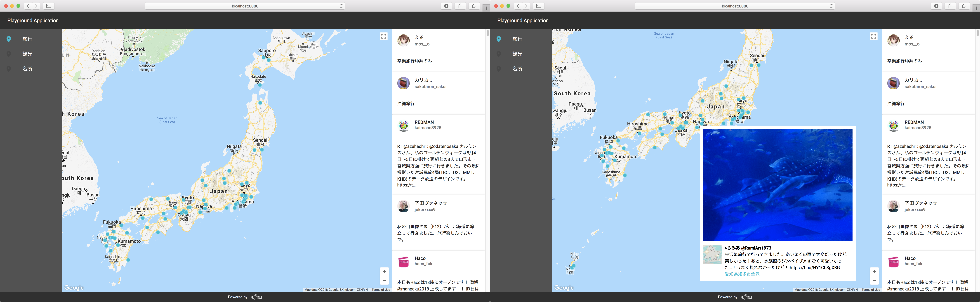Click right window feed scrollbar

[978, 33]
